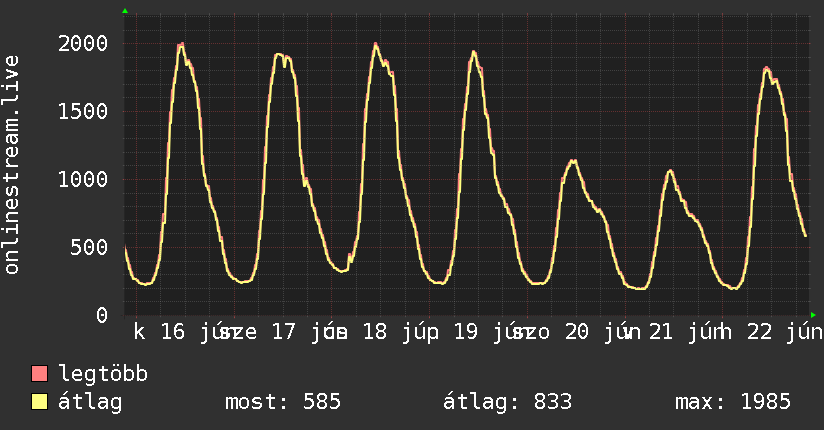824x430 pixels.
Task: Click the yellow átlag legend swatch
Action: (x=39, y=402)
